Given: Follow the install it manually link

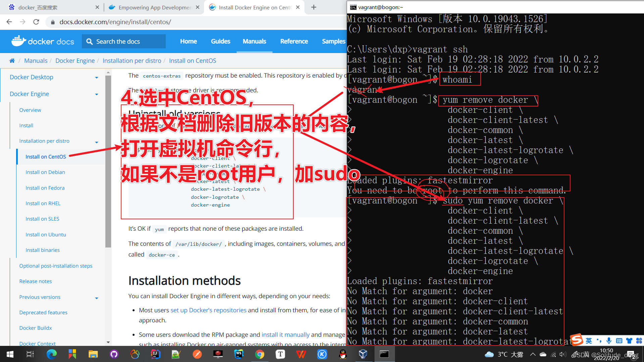Looking at the screenshot, I should 286,334.
